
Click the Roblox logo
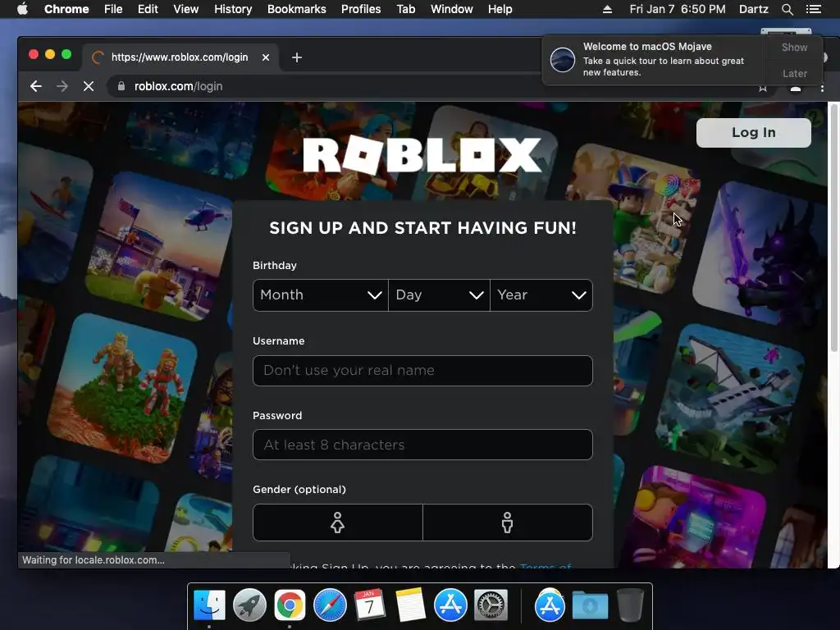point(422,155)
